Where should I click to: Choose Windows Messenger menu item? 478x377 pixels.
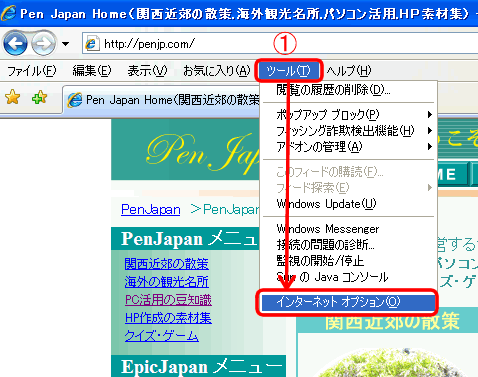(348, 229)
